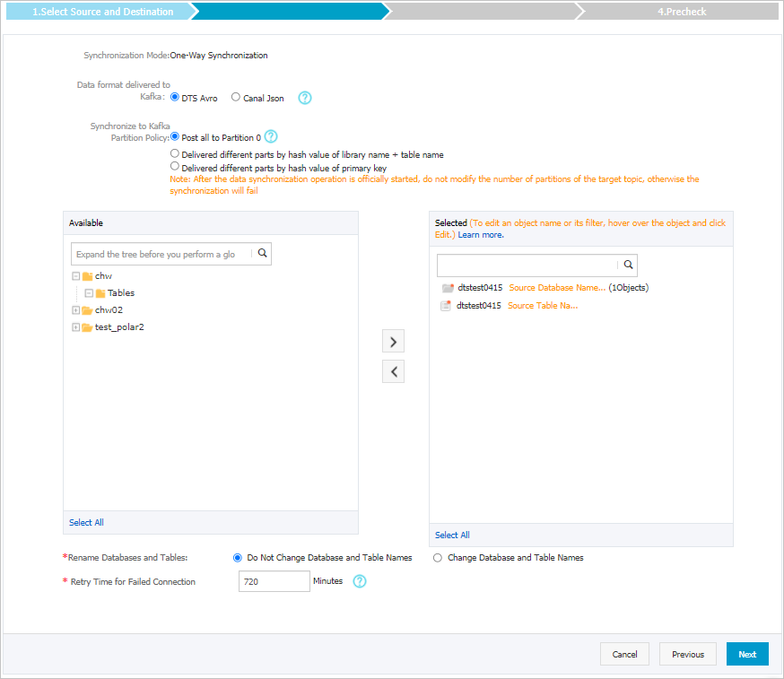
Task: Remove object with left arrow button
Action: (393, 371)
